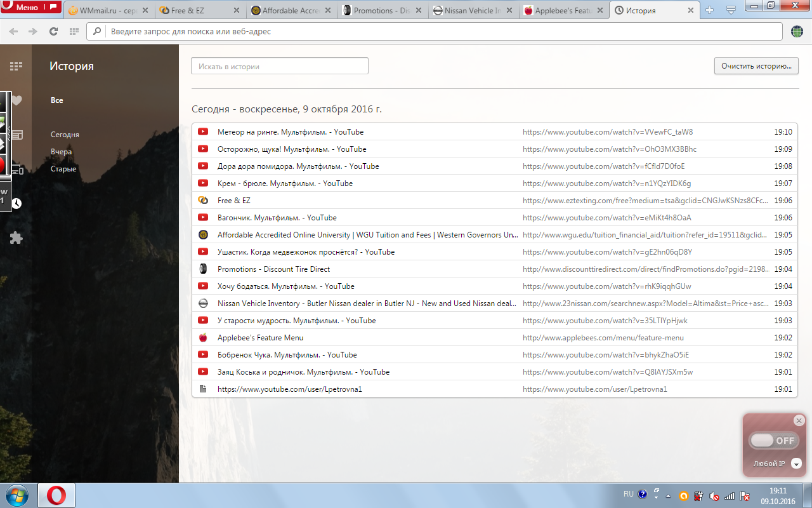Close the WMmail.ru tab

point(145,11)
